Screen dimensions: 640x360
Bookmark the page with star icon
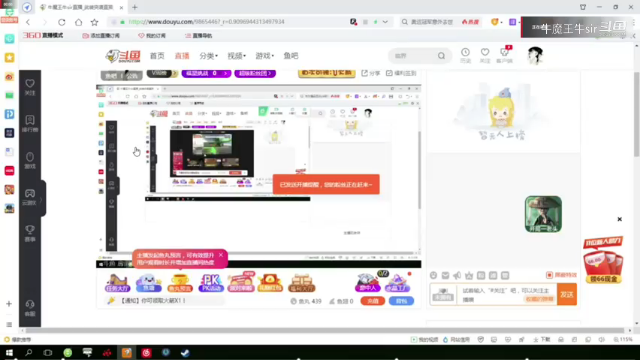pos(95,22)
